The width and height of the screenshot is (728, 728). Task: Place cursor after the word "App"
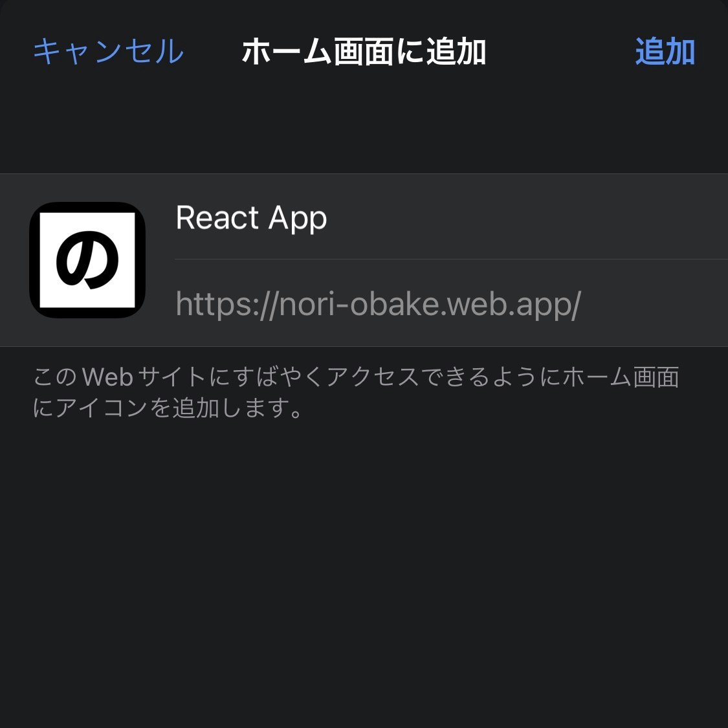tap(328, 218)
